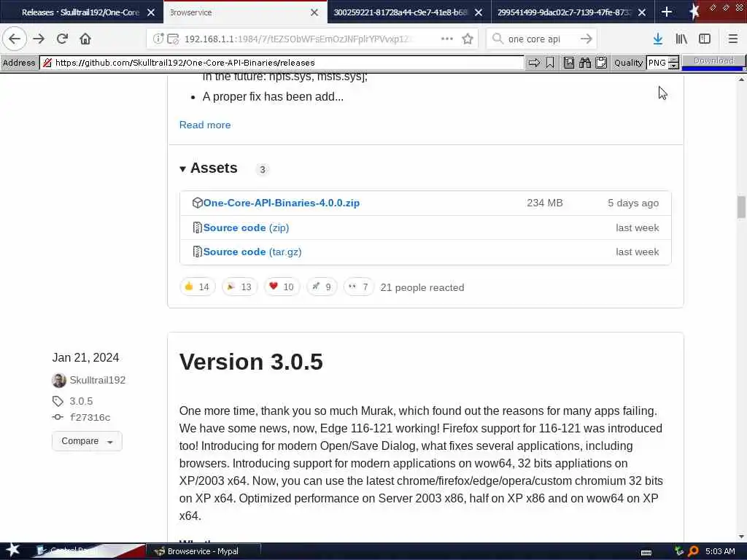The width and height of the screenshot is (747, 560).
Task: Close the Releases Skulltrail192 tab
Action: pyautogui.click(x=151, y=12)
